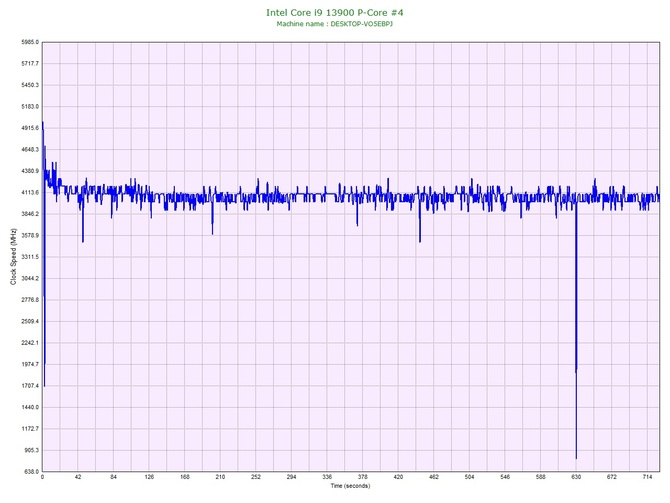Select the 4648.3 tick label

(30, 150)
